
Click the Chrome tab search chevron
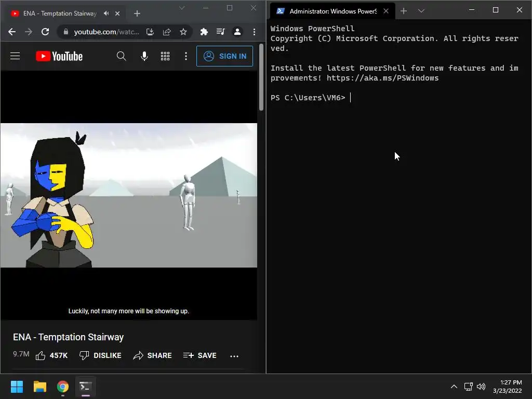click(x=182, y=8)
